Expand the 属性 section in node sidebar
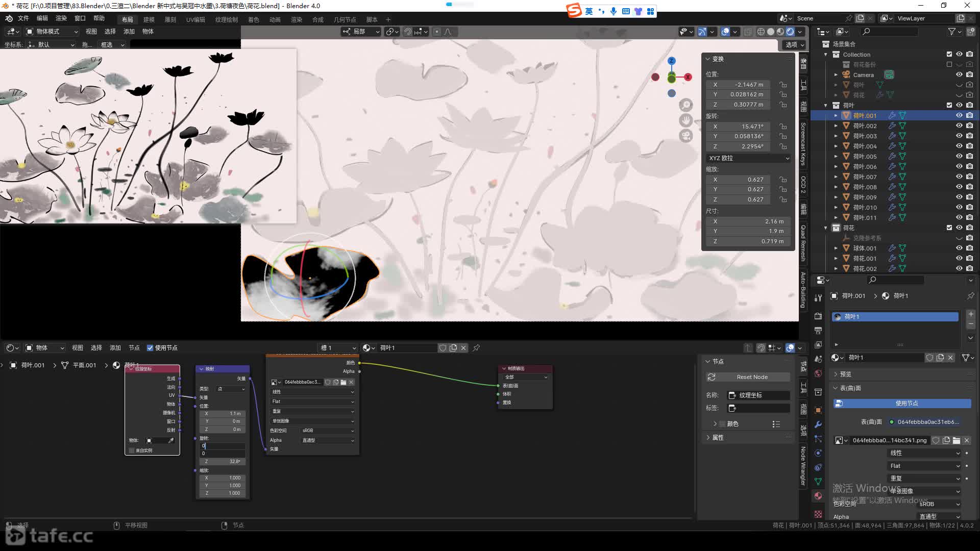980x551 pixels. pyautogui.click(x=708, y=438)
